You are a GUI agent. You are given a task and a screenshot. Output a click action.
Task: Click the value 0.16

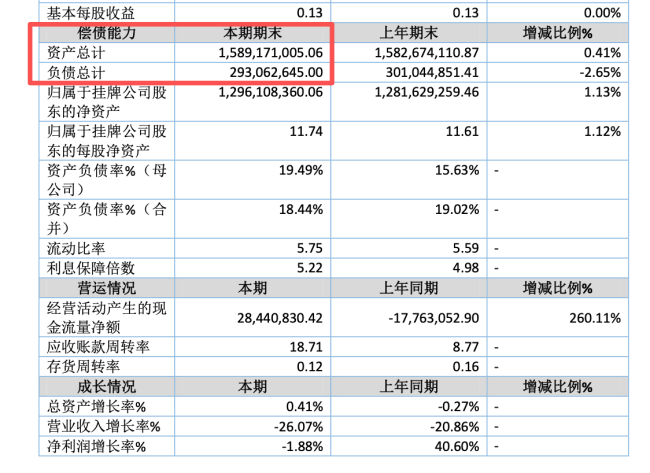(466, 366)
